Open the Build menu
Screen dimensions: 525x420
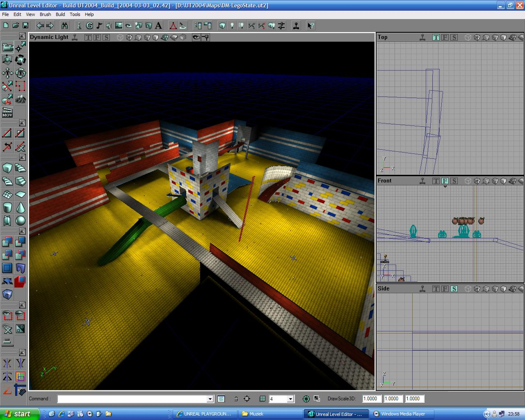(x=60, y=14)
